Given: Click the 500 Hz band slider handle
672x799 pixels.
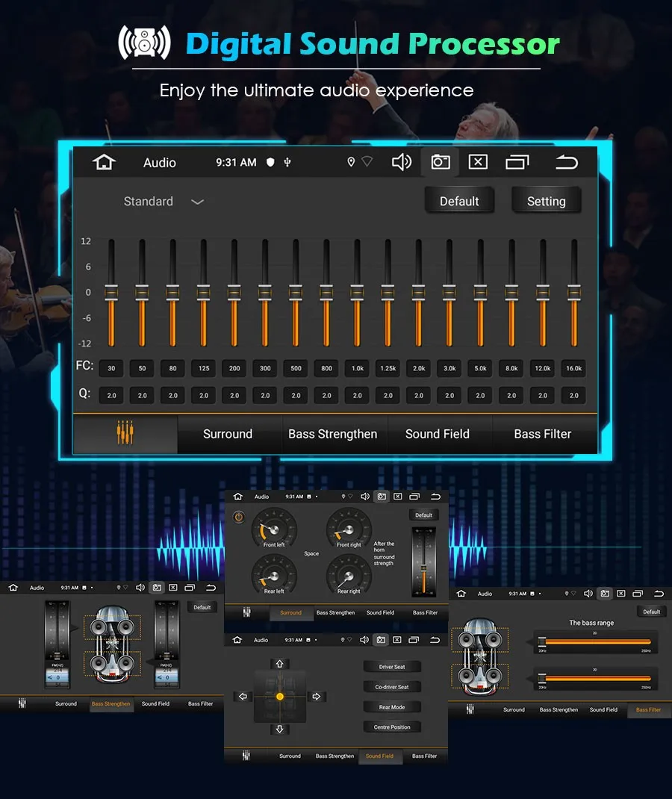Looking at the screenshot, I should (x=296, y=293).
